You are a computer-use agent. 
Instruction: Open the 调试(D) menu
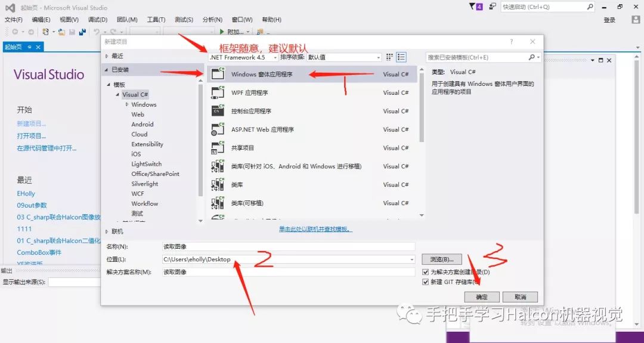(98, 20)
